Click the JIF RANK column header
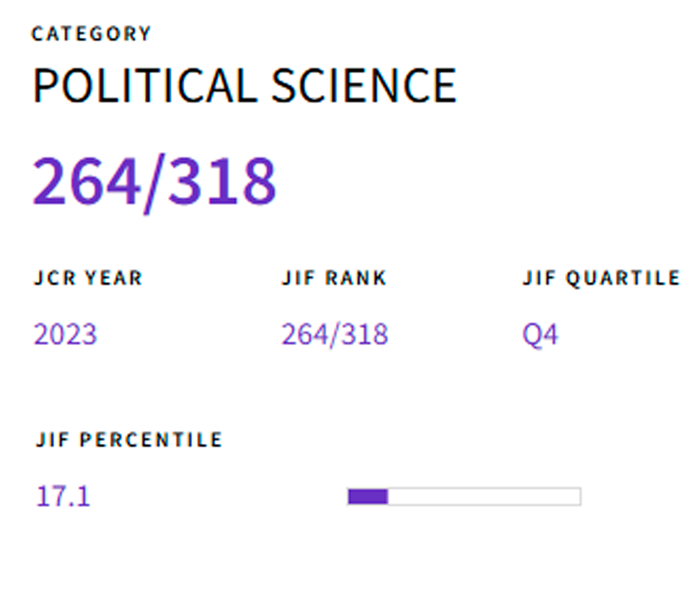The height and width of the screenshot is (593, 700). pyautogui.click(x=334, y=278)
